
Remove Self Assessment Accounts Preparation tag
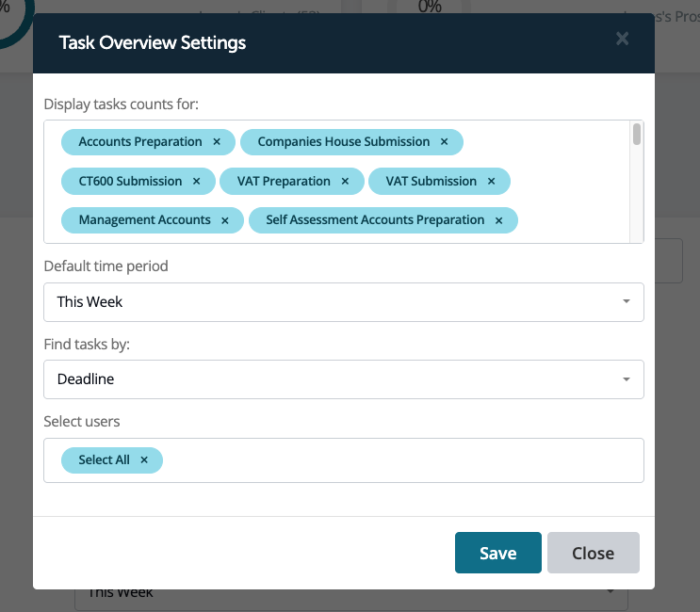(499, 220)
